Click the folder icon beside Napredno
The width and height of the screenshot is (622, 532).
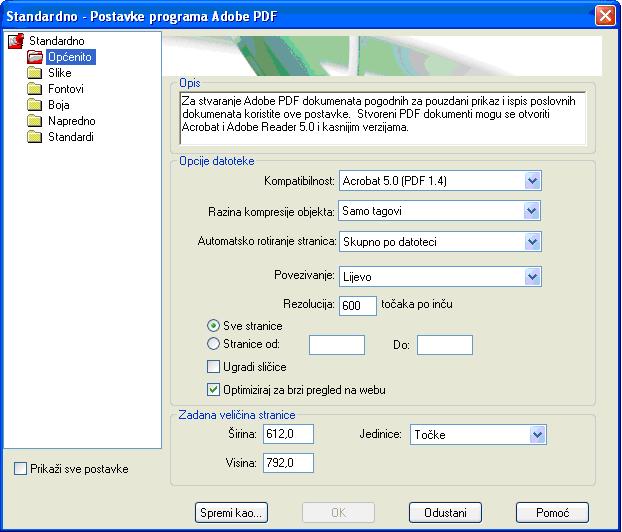[x=35, y=121]
